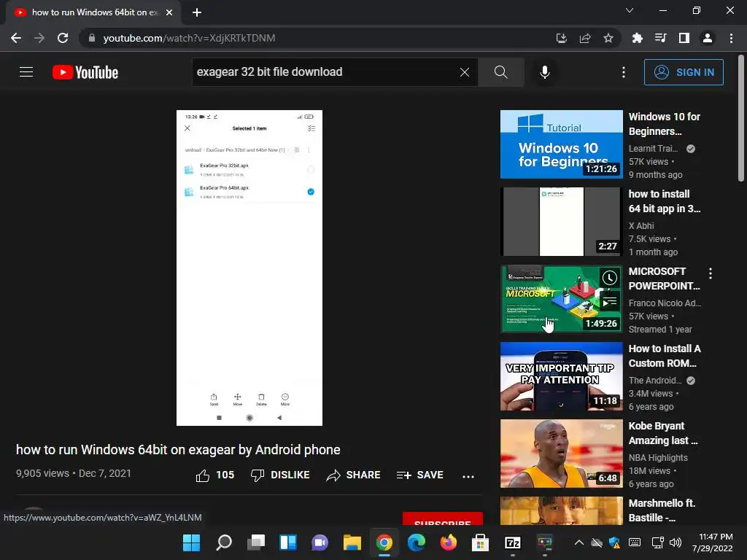This screenshot has height=560, width=747.
Task: Open media controls icon in Chrome toolbar
Action: 660,38
